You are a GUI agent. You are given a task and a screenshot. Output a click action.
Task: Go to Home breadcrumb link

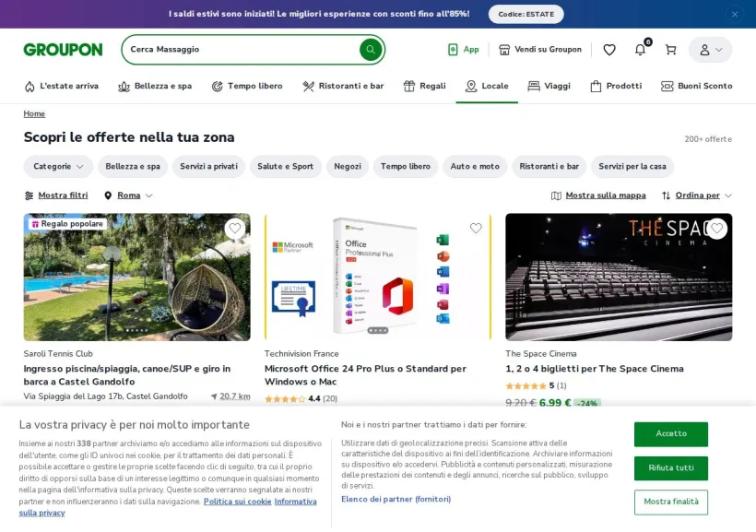click(x=34, y=113)
